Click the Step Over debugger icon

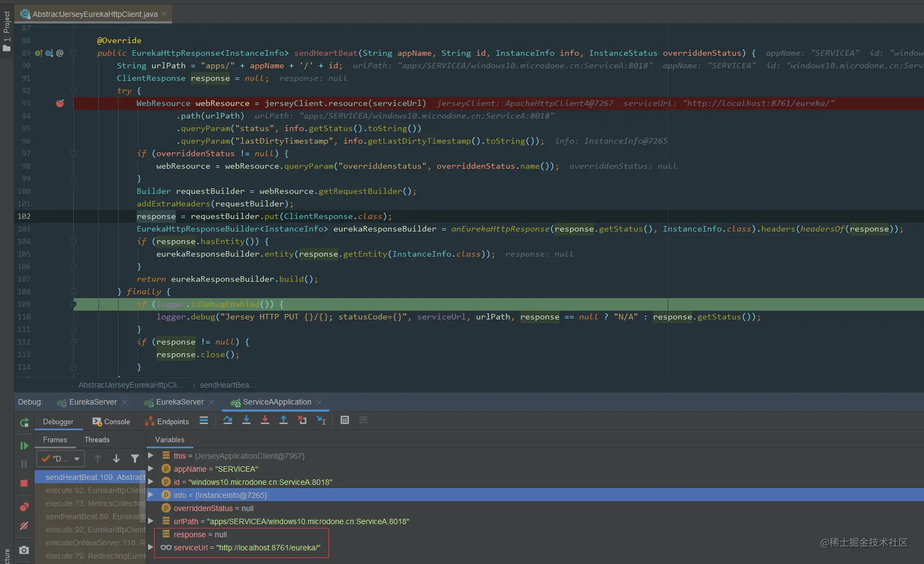[228, 420]
